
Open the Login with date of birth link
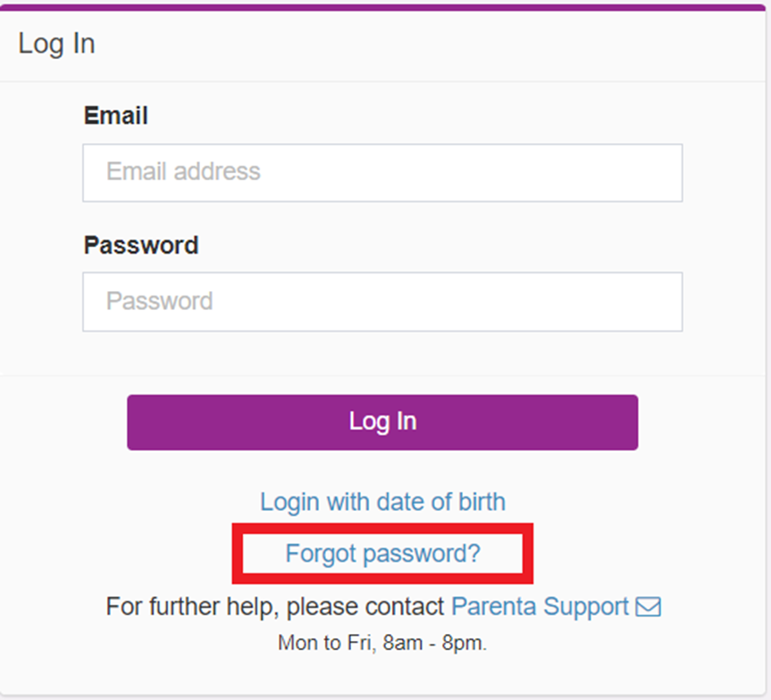point(382,502)
